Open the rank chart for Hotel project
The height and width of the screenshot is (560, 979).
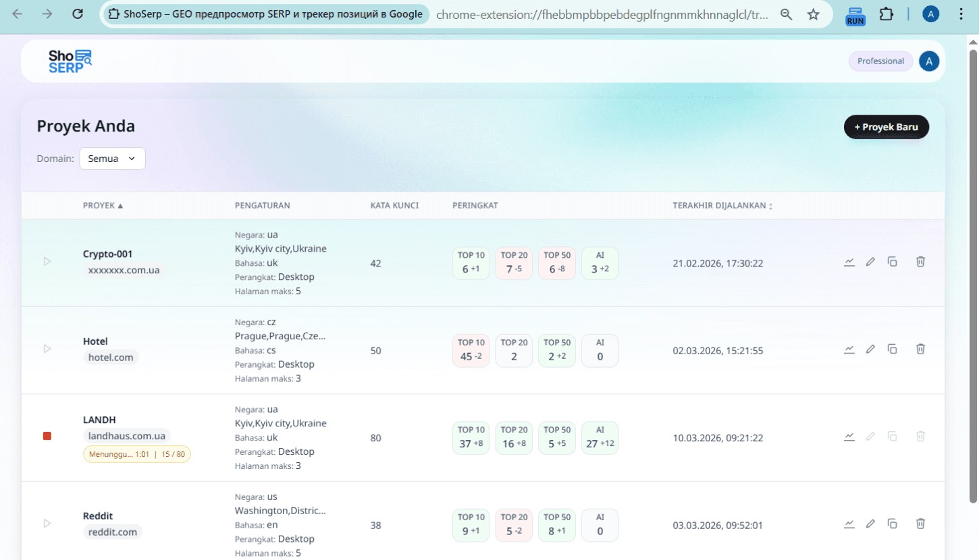(849, 349)
